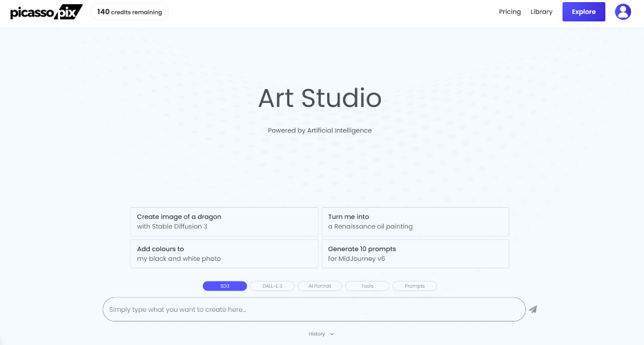Click the History label

pos(317,334)
